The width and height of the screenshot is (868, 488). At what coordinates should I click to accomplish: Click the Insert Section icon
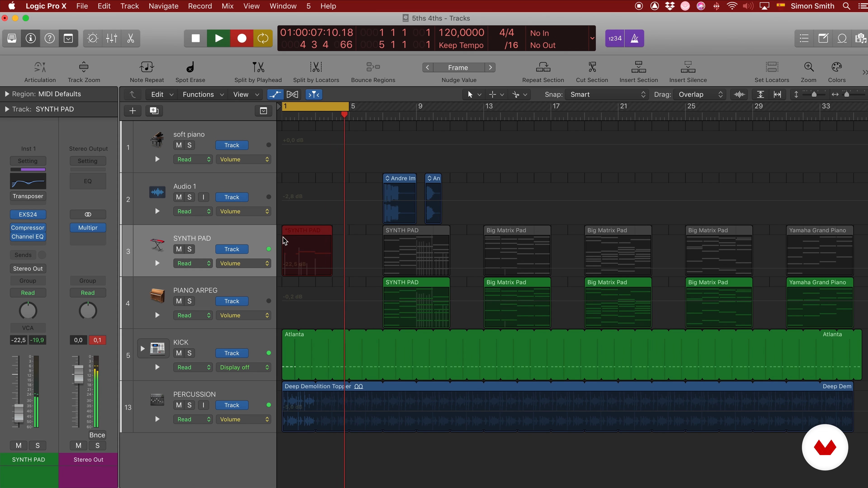(639, 67)
